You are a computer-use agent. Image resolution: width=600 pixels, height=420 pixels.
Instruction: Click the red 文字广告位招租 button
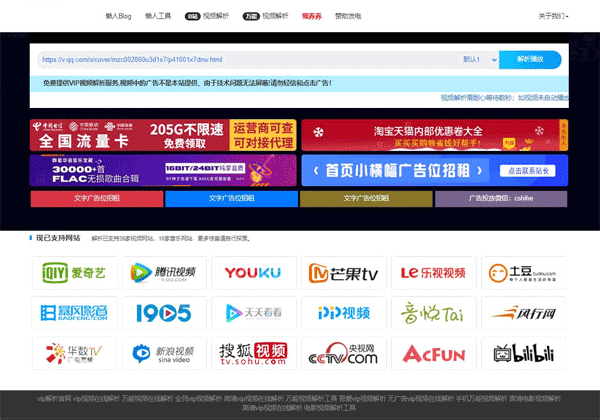(x=97, y=199)
